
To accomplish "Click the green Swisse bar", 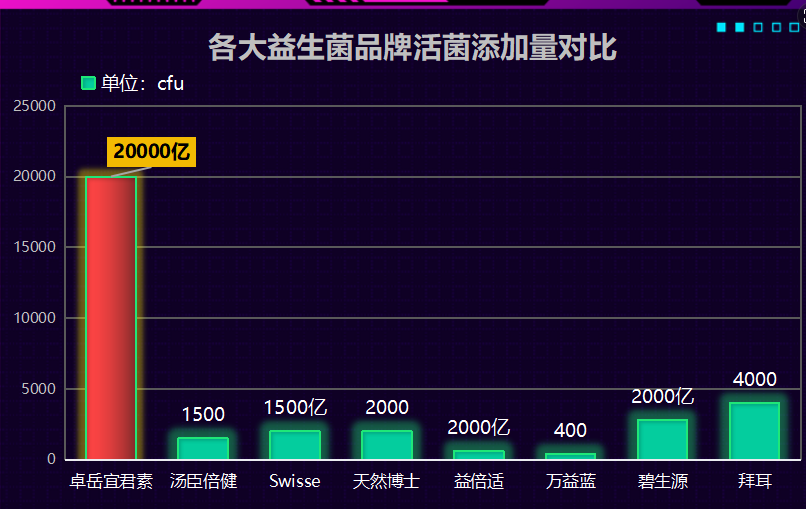I will point(295,445).
